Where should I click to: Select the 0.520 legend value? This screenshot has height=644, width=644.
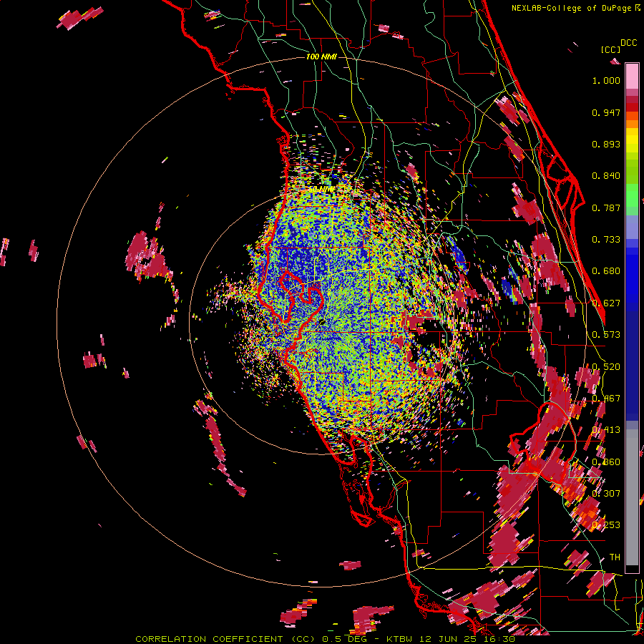pyautogui.click(x=606, y=367)
